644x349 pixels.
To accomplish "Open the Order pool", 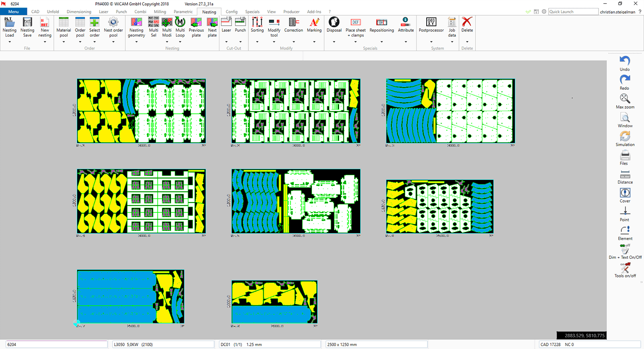I will [80, 22].
